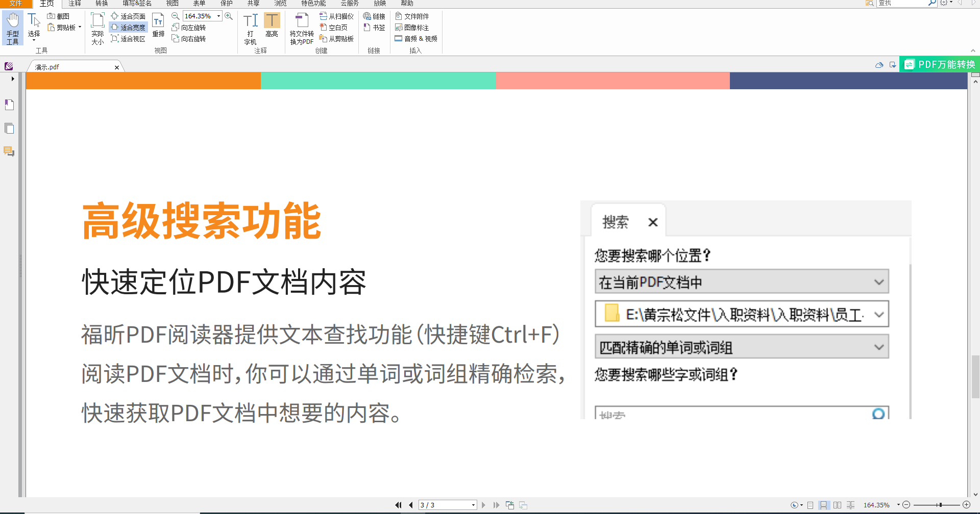Viewport: 980px width, 514px height.
Task: Switch to the 转换 ribbon tab
Action: coord(101,4)
